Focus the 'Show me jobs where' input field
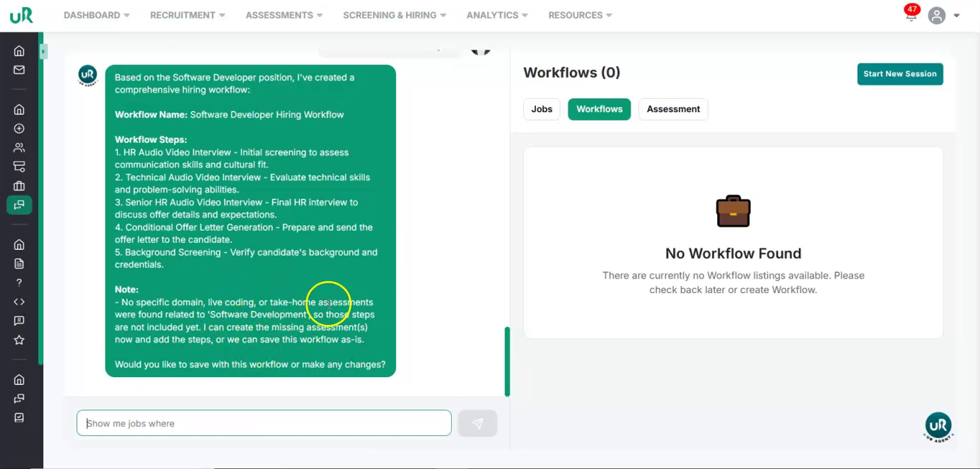 click(264, 423)
